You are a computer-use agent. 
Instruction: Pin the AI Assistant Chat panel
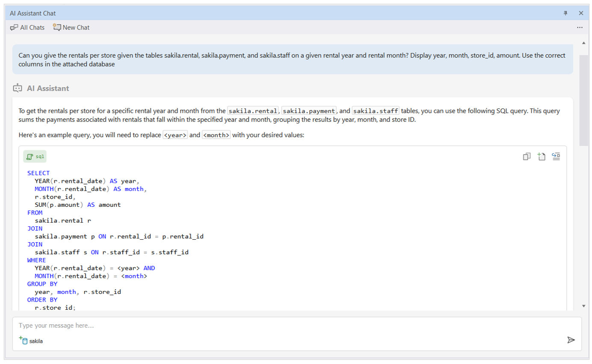coord(565,13)
